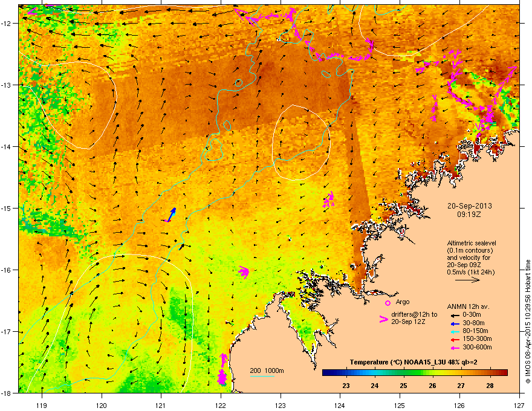The height and width of the screenshot is (411, 532).
Task: Click the latitude axis label '-18'
Action: tap(7, 393)
